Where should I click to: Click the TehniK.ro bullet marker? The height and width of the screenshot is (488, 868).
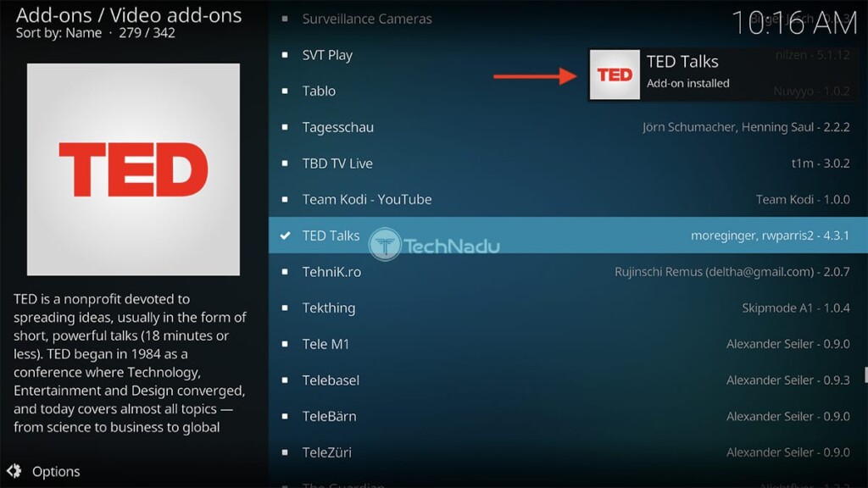(x=285, y=272)
